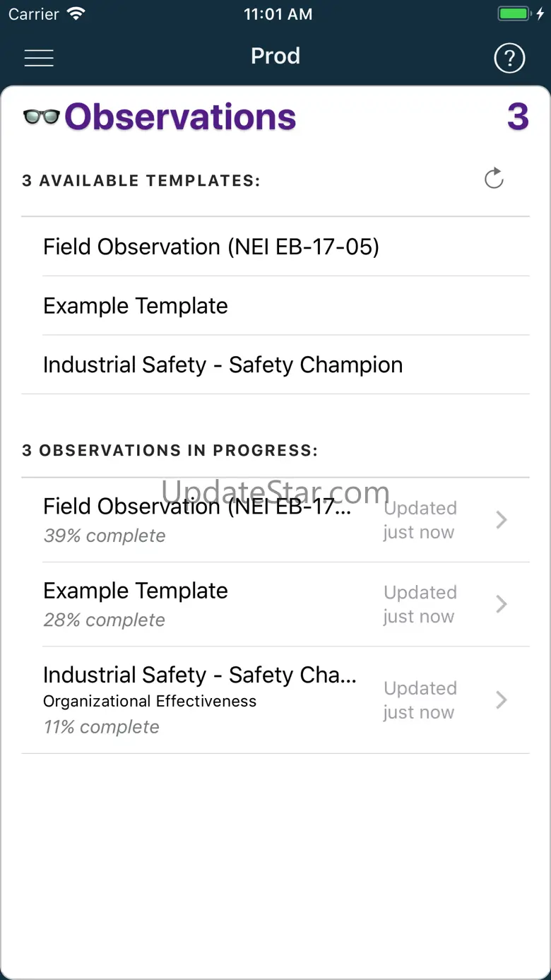This screenshot has width=551, height=980.
Task: Open the hamburger menu
Action: coord(39,58)
